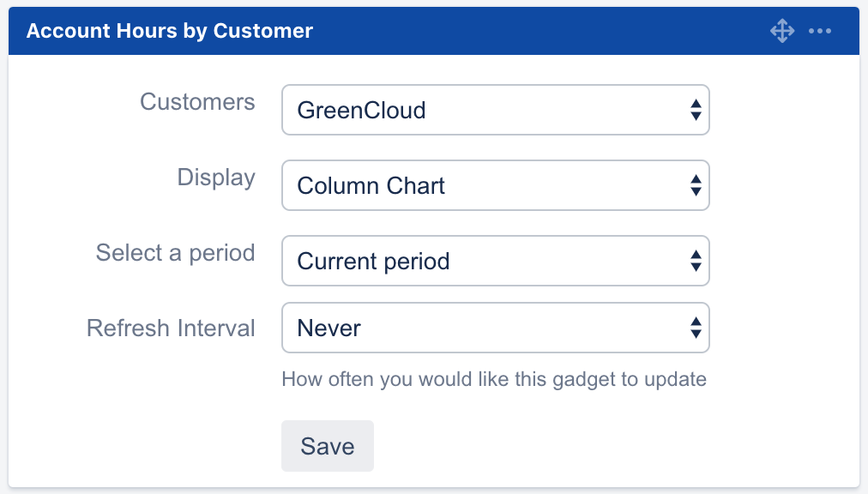Click the Current period selected value text
Screen dimensions: 868x494
tap(373, 262)
